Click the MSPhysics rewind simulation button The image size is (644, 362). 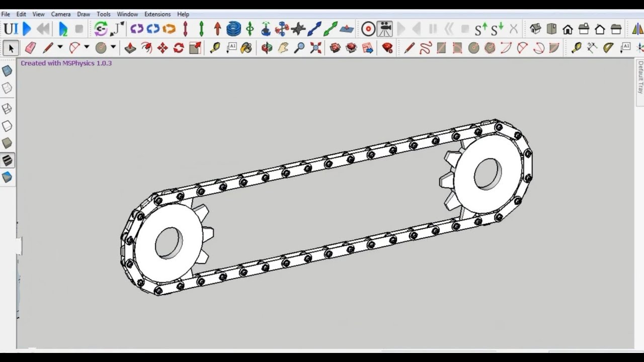(43, 29)
